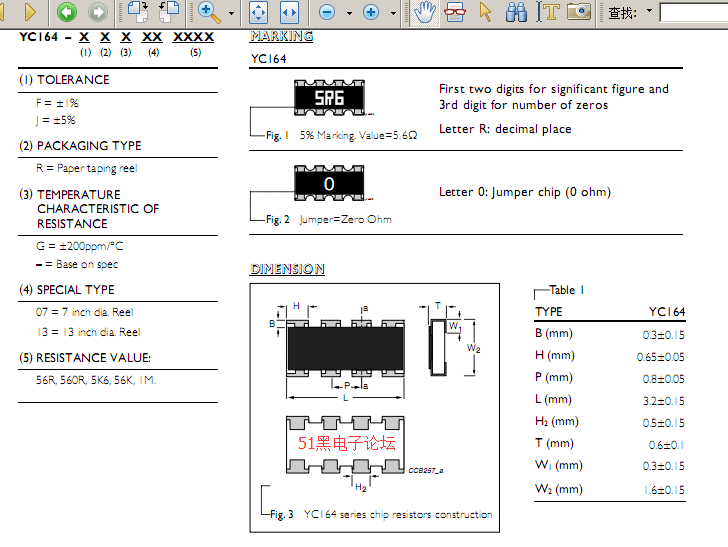Click 'R = Paper taping reel' text
The height and width of the screenshot is (547, 728).
[x=87, y=168]
